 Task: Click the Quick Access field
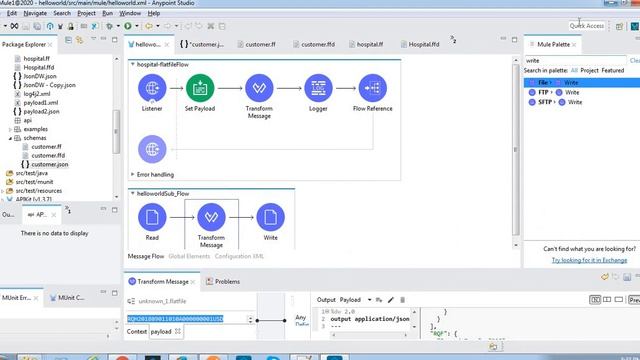tap(587, 26)
